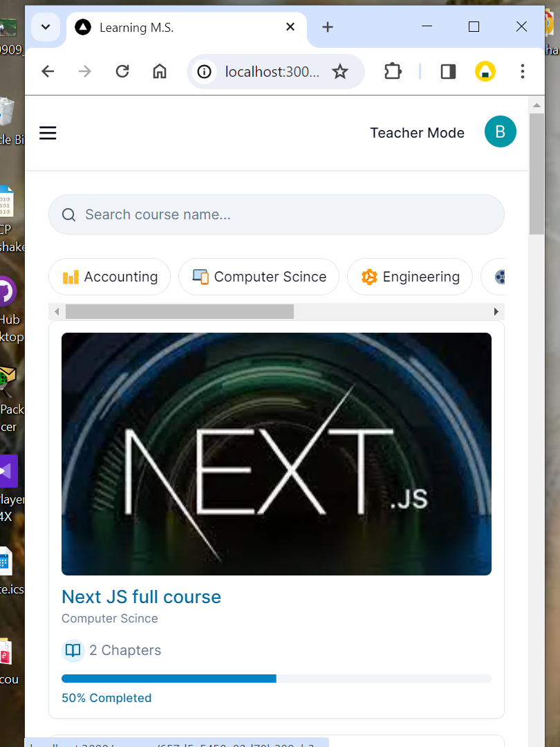
Task: Open the tab search dropdown arrow
Action: pos(46,27)
